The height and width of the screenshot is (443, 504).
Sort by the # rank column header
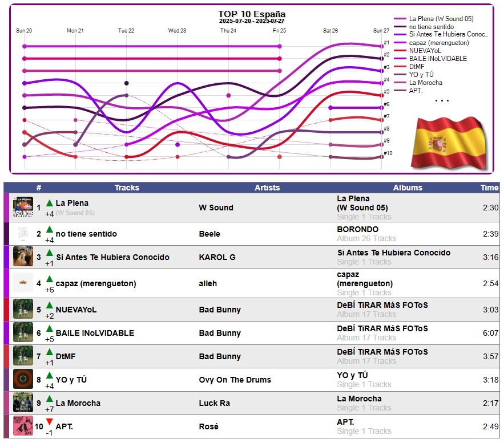(x=39, y=188)
